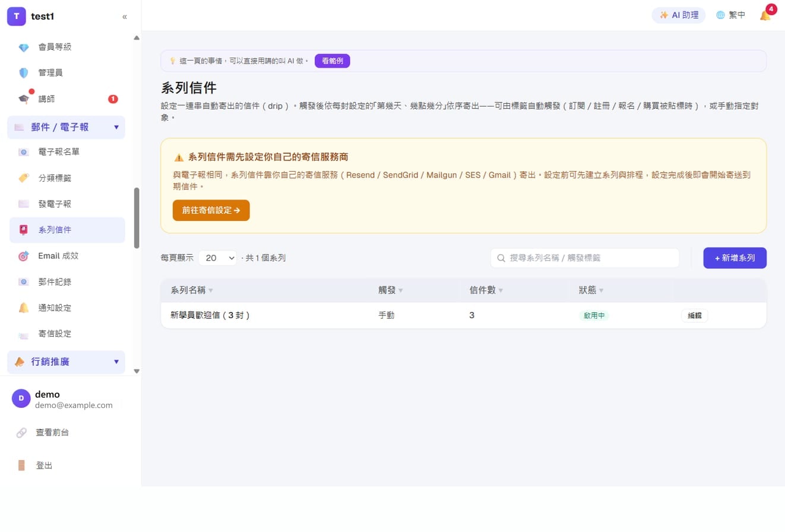The width and height of the screenshot is (785, 532).
Task: Open 郵件記錄 page
Action: (67, 282)
